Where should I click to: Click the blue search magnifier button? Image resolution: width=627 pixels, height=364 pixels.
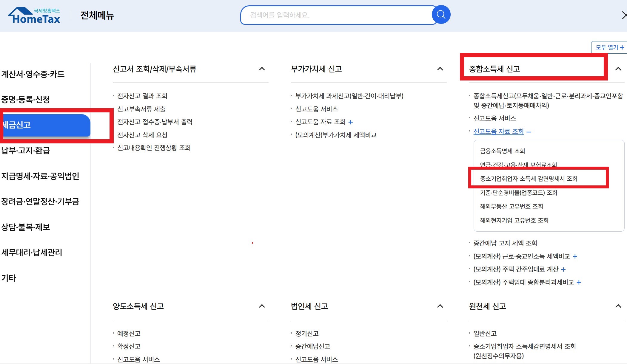pos(441,15)
